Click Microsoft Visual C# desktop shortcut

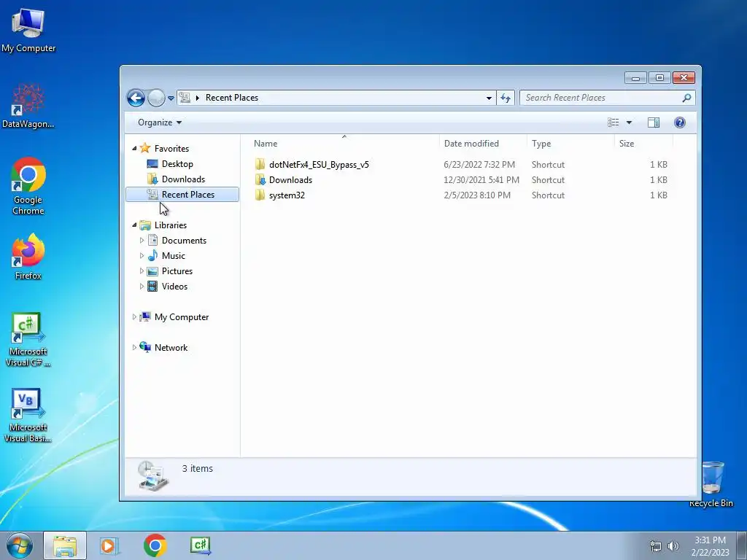(28, 340)
